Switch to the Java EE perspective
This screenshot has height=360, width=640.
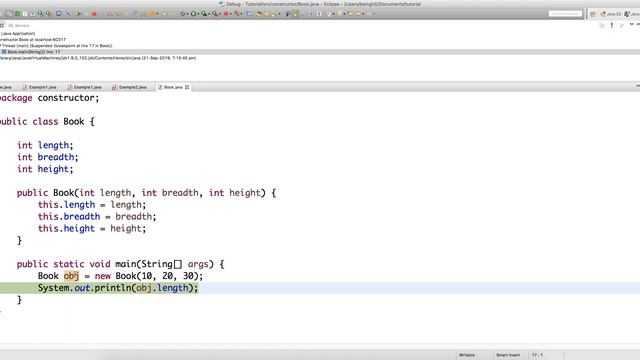tap(611, 14)
